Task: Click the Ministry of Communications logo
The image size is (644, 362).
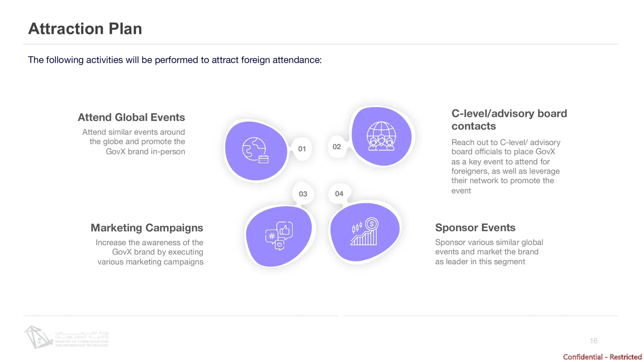Action: click(66, 337)
